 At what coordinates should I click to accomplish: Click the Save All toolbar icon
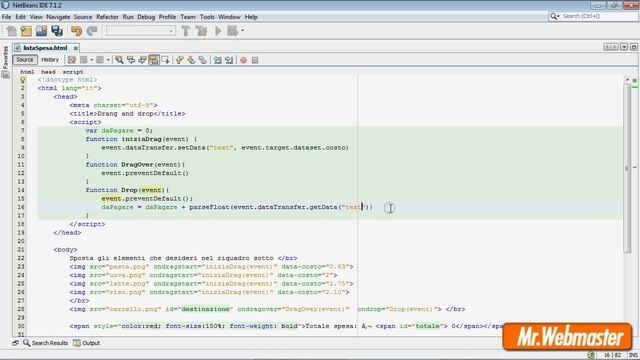click(57, 31)
